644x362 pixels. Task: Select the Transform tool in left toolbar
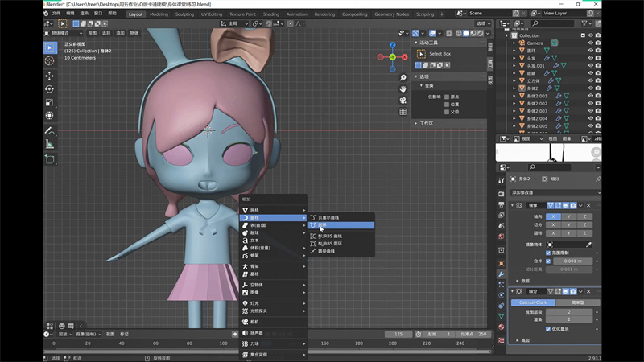[x=49, y=115]
